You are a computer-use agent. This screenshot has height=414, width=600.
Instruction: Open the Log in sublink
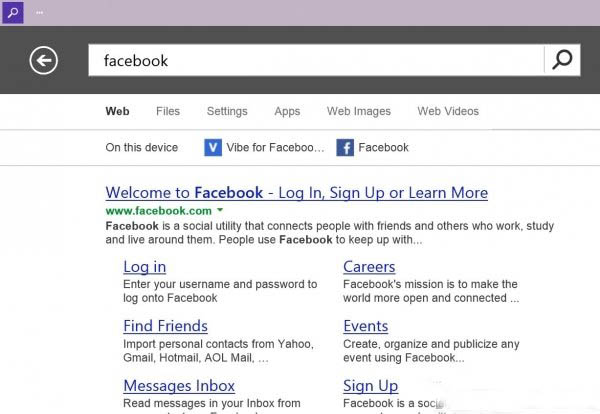click(x=145, y=267)
